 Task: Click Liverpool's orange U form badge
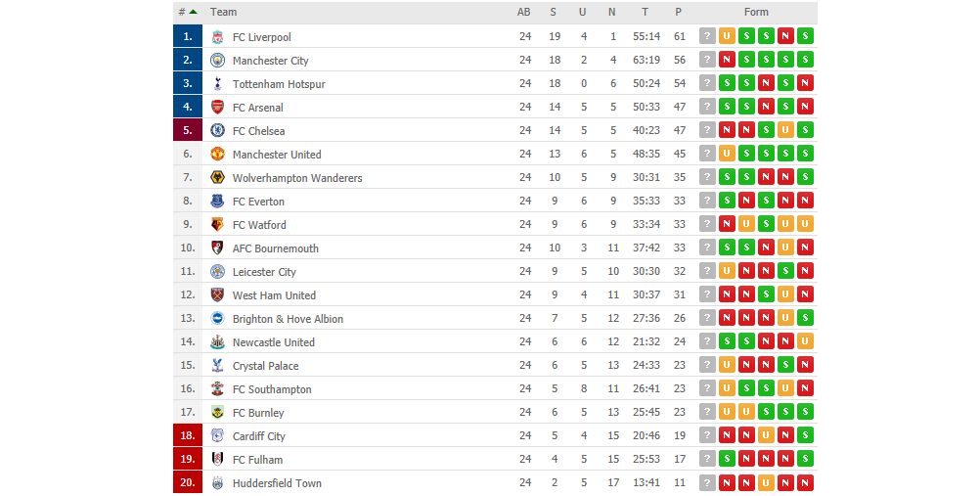pos(727,36)
